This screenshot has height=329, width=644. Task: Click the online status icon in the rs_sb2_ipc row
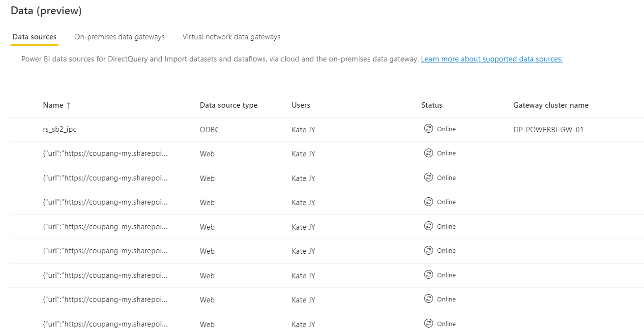(x=428, y=129)
